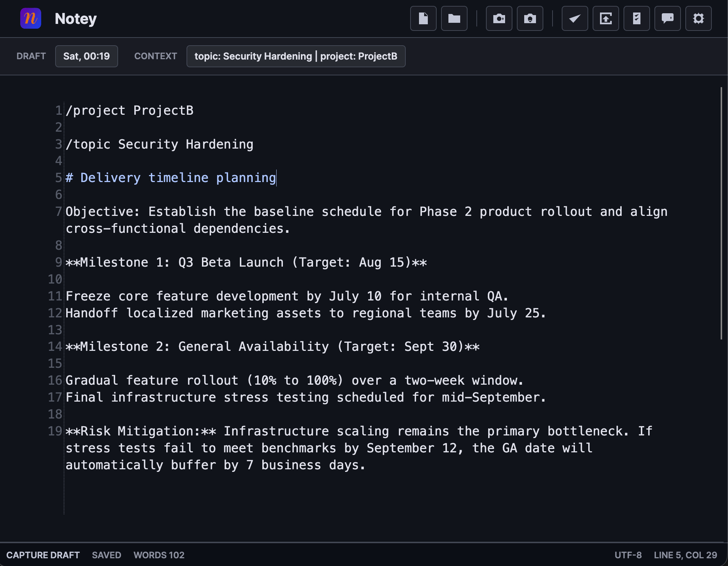Click 'Final infrastructure stress testing' line
Image resolution: width=728 pixels, height=566 pixels.
306,398
